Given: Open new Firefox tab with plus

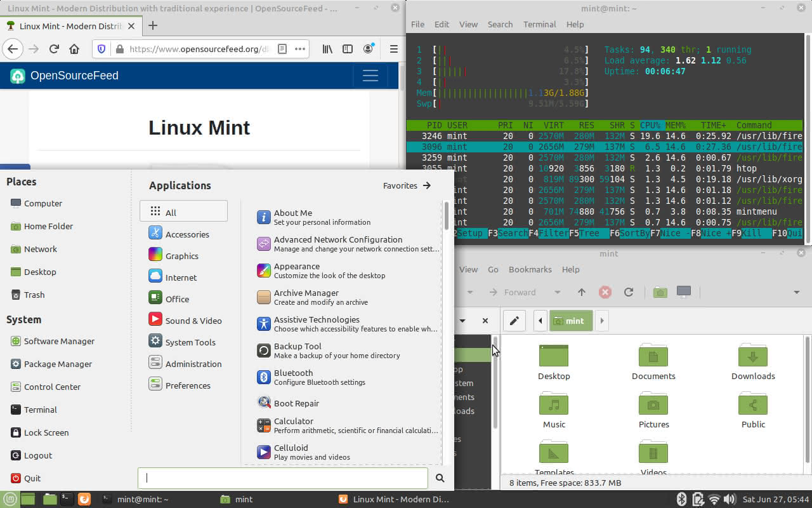Looking at the screenshot, I should pos(153,26).
